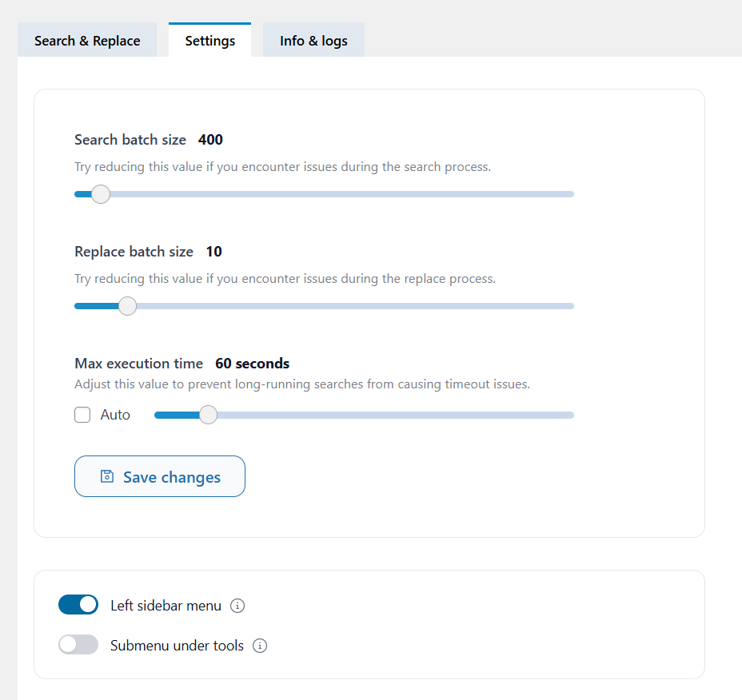
Task: Click the 400 value next to Search batch size
Action: (x=210, y=139)
